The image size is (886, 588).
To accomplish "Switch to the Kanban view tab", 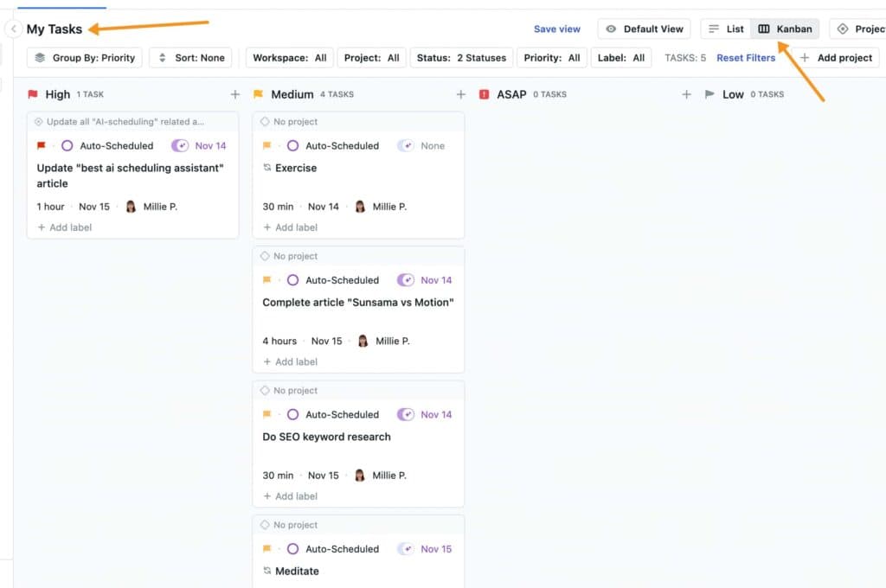I will click(785, 29).
